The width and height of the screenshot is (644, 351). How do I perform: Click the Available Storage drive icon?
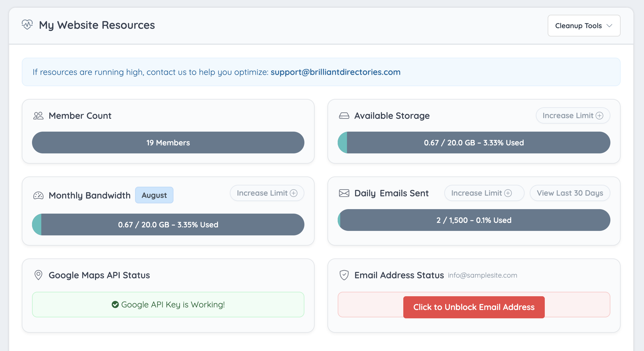[344, 116]
